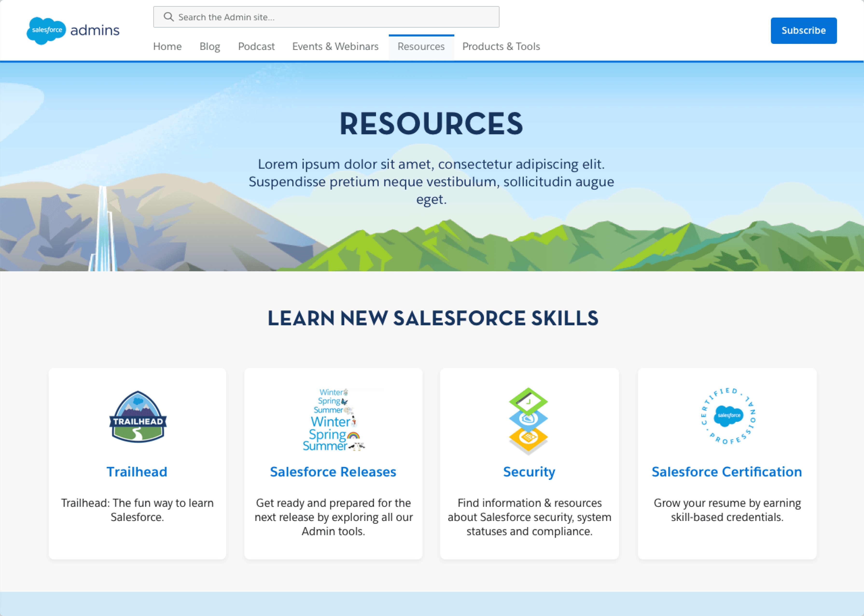The width and height of the screenshot is (864, 616).
Task: Click the Lorem ipsum intro paragraph
Action: click(432, 182)
